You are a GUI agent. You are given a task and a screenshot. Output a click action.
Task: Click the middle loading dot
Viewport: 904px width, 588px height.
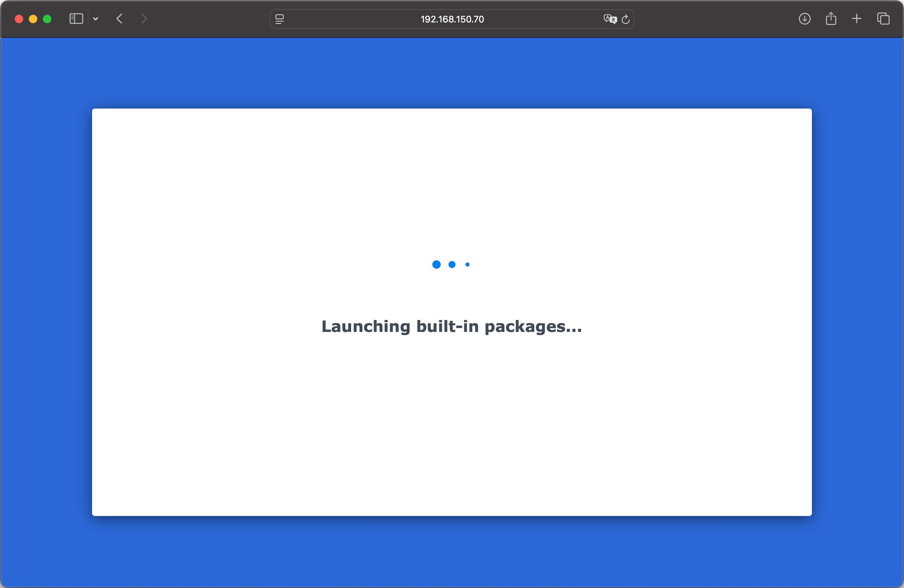(x=452, y=264)
